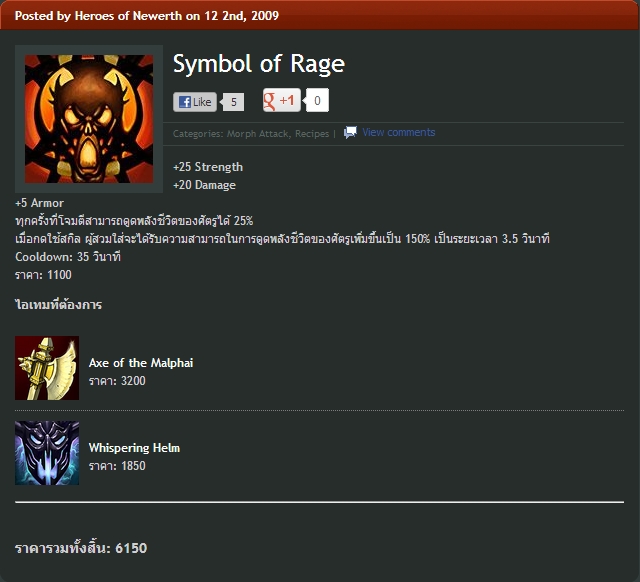Screen dimensions: 640x582
Task: Click the ราคา: 1850 price text
Action: (x=117, y=466)
